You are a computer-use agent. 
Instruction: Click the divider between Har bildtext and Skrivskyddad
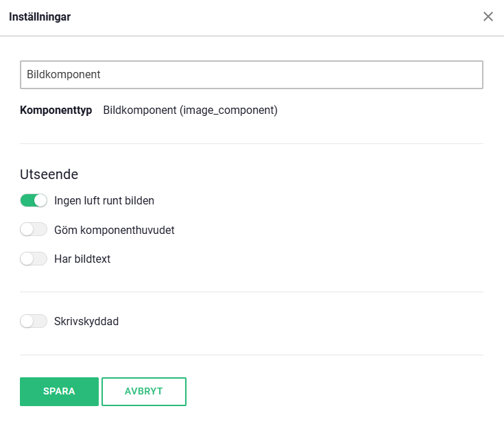click(252, 292)
